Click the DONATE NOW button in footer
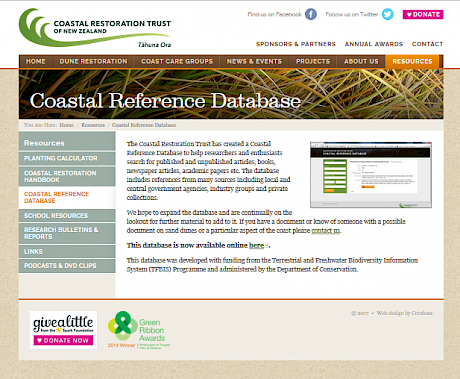The height and width of the screenshot is (379, 460). click(x=63, y=340)
